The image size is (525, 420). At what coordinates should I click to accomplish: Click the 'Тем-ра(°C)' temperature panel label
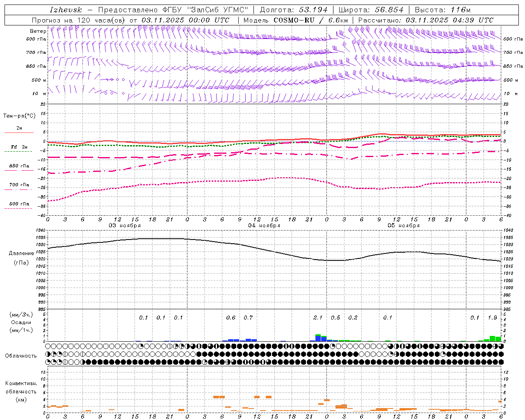(x=19, y=116)
